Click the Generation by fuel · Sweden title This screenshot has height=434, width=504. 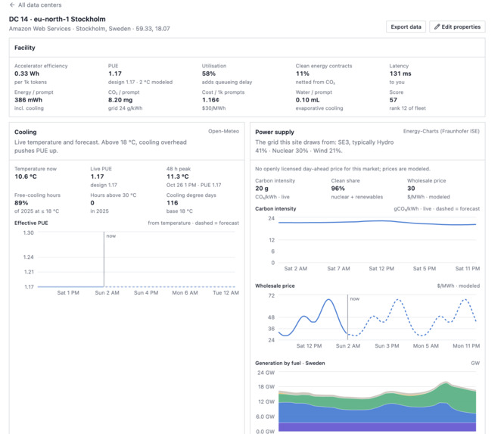coord(290,364)
